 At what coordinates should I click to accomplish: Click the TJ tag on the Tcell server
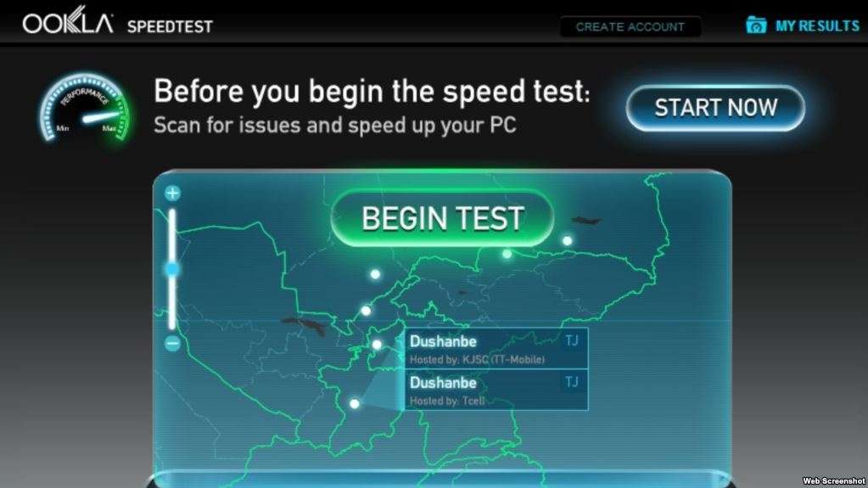tap(572, 382)
